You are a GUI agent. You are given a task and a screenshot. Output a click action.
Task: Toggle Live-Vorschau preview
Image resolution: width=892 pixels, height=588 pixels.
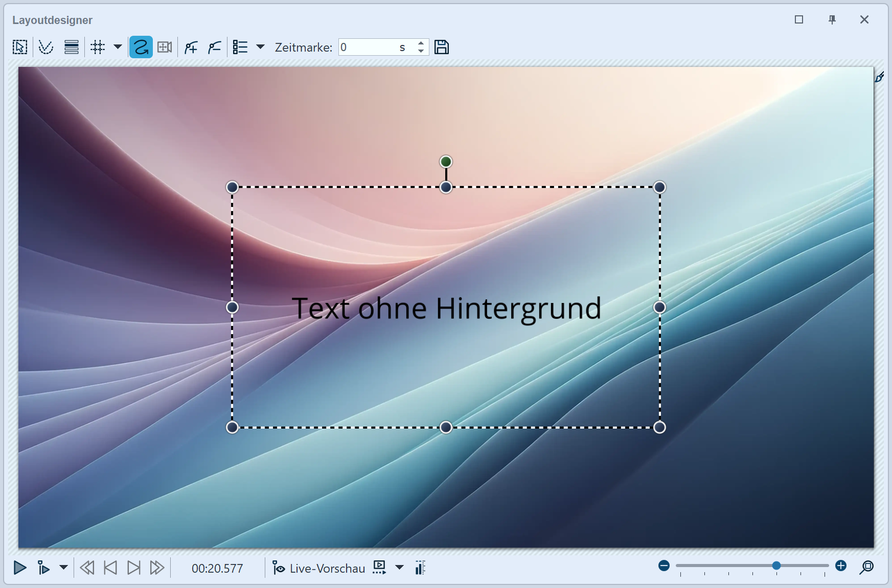(x=318, y=568)
